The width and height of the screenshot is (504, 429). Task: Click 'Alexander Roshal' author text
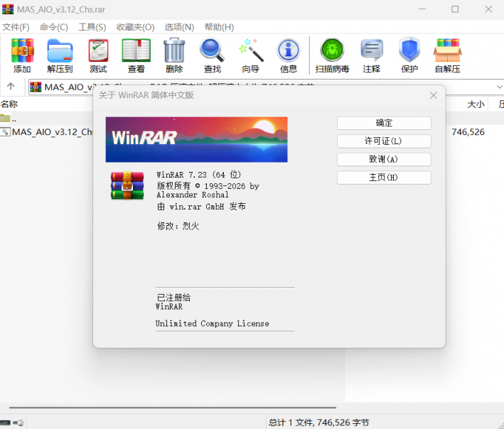tap(193, 195)
